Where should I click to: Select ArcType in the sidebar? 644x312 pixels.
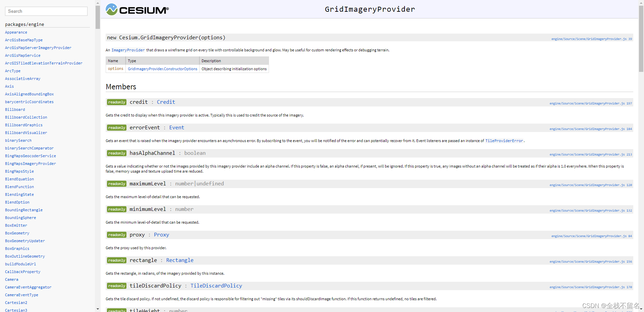(x=13, y=71)
